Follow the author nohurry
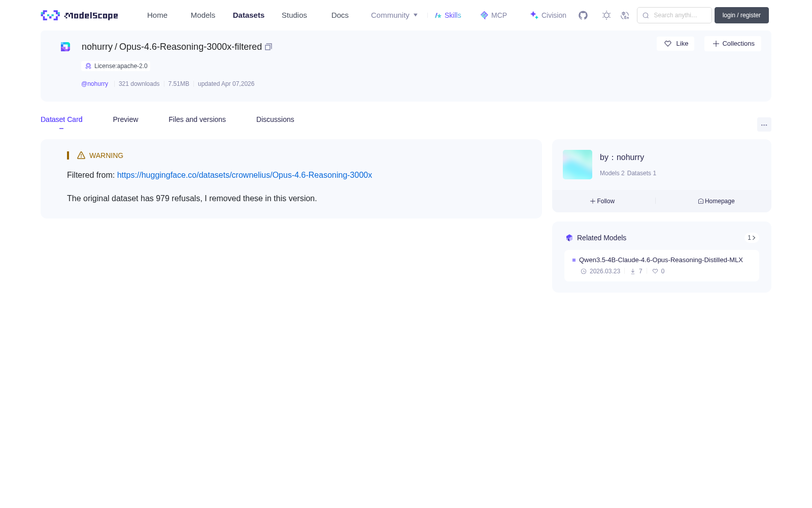This screenshot has width=812, height=508. tap(602, 201)
